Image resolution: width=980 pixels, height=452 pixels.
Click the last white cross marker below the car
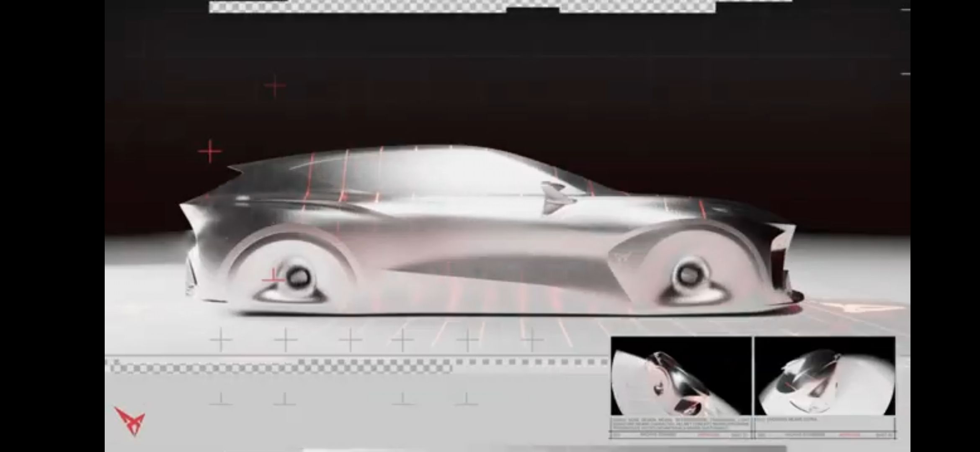click(x=532, y=339)
